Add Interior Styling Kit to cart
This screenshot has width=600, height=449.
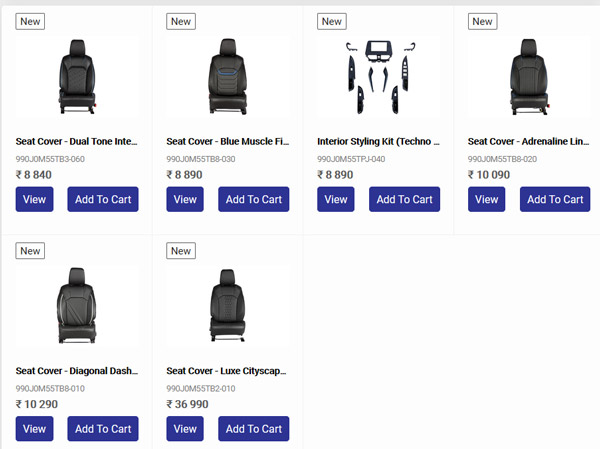tap(404, 199)
